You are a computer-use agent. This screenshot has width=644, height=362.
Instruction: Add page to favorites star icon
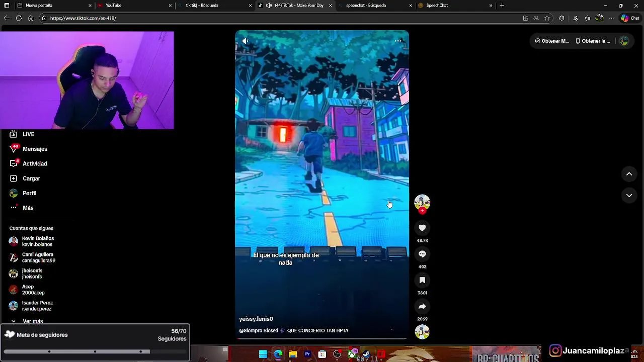click(x=547, y=18)
